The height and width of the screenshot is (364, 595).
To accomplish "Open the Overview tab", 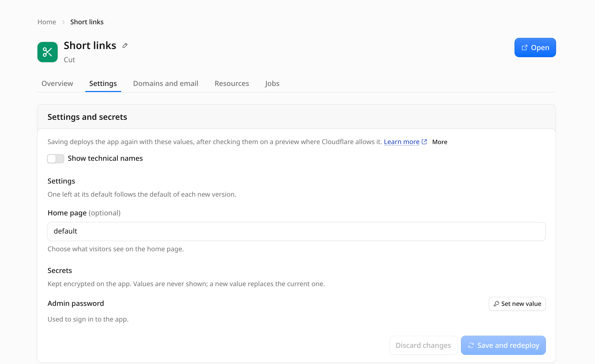I will point(57,83).
